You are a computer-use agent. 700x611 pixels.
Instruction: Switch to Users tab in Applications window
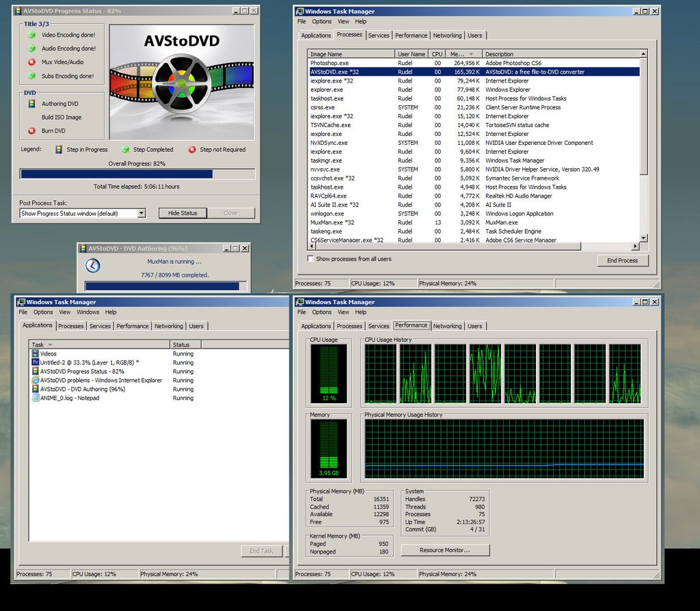[196, 326]
